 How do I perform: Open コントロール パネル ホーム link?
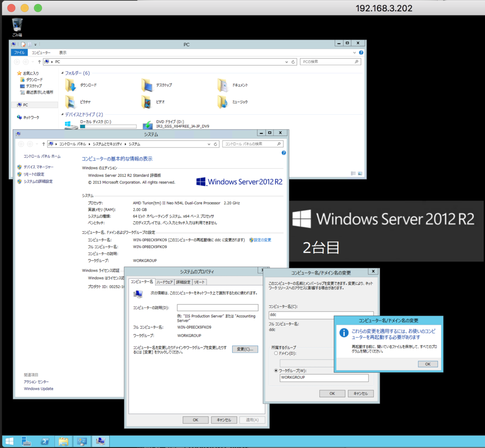click(42, 156)
